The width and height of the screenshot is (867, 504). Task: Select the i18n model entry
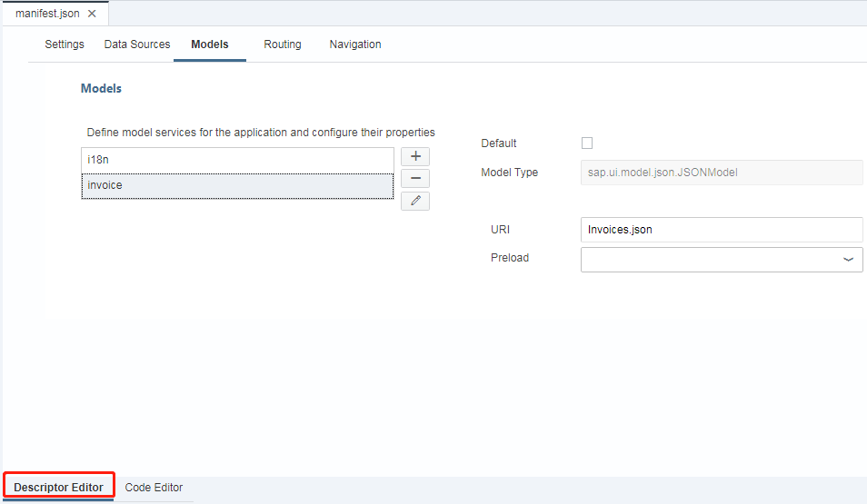tap(237, 159)
